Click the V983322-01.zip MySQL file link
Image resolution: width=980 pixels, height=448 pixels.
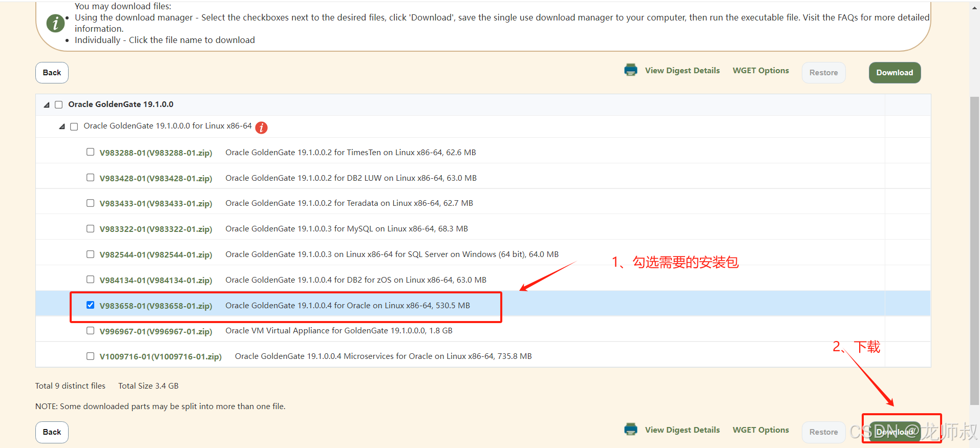(x=156, y=229)
